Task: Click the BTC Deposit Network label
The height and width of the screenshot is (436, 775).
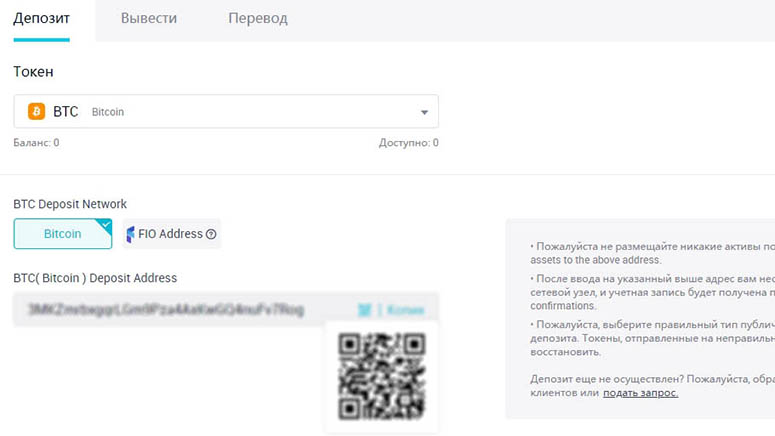Action: pyautogui.click(x=70, y=204)
